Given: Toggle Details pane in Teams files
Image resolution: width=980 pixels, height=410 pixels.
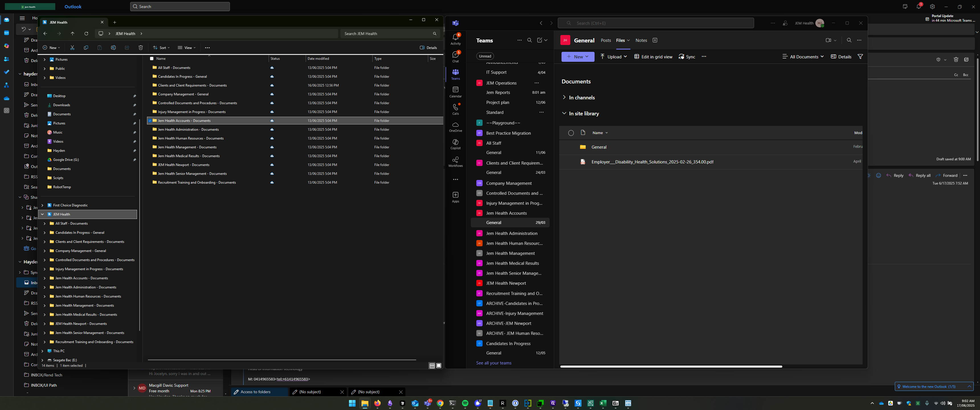Looking at the screenshot, I should click(841, 57).
